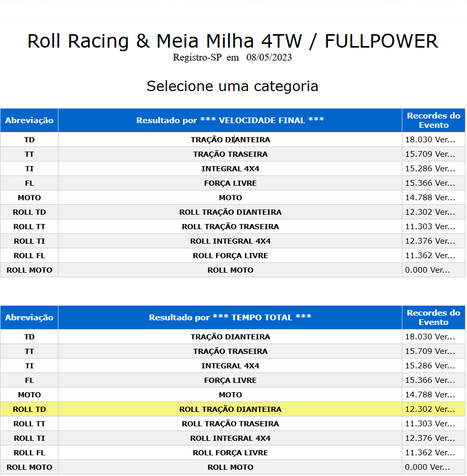
Task: Select FORÇA LIVRE row in Tempo Total table
Action: coord(230,380)
